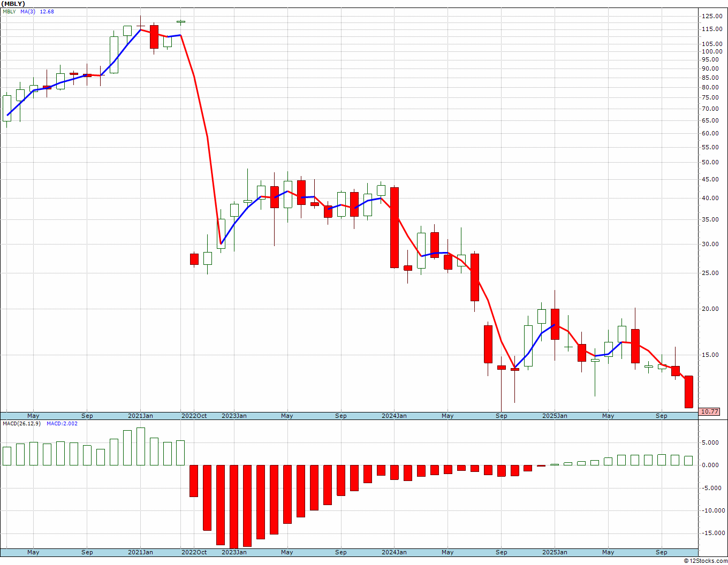Select 2024Jan on the price chart time axis

click(x=395, y=416)
